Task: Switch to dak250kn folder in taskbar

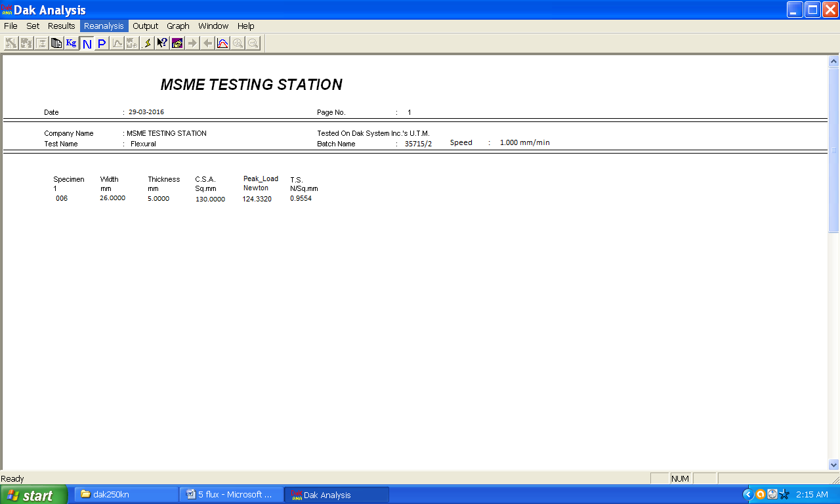Action: pyautogui.click(x=126, y=495)
